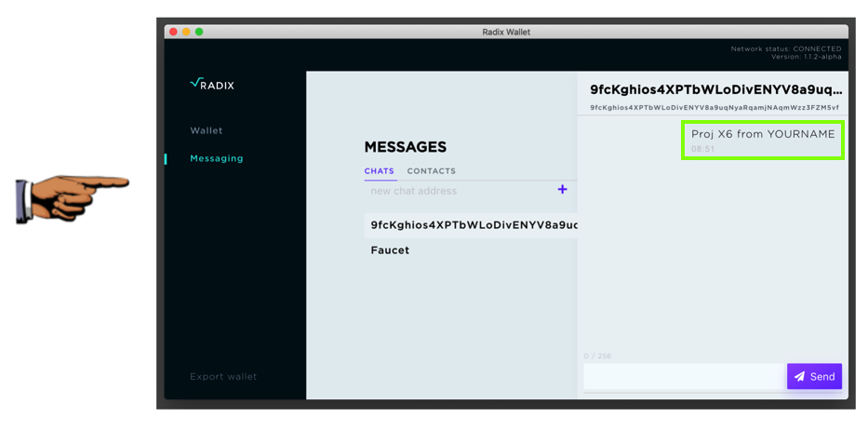Open the Wallet section
This screenshot has height=430, width=868.
click(x=207, y=131)
